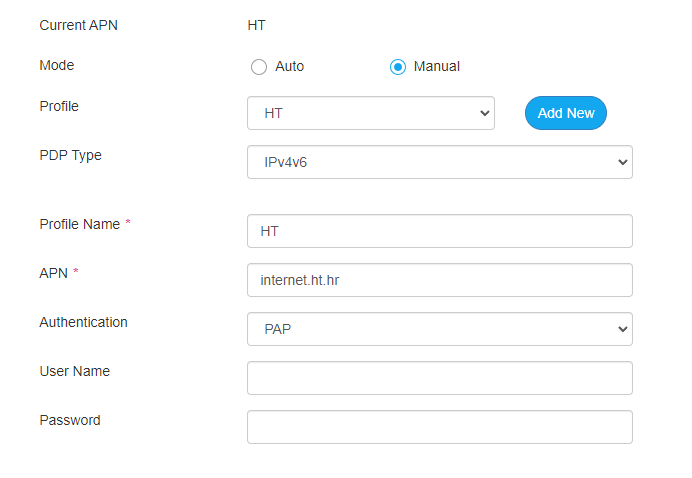This screenshot has height=478, width=692.
Task: Select the Manual mode radio button
Action: tap(398, 67)
